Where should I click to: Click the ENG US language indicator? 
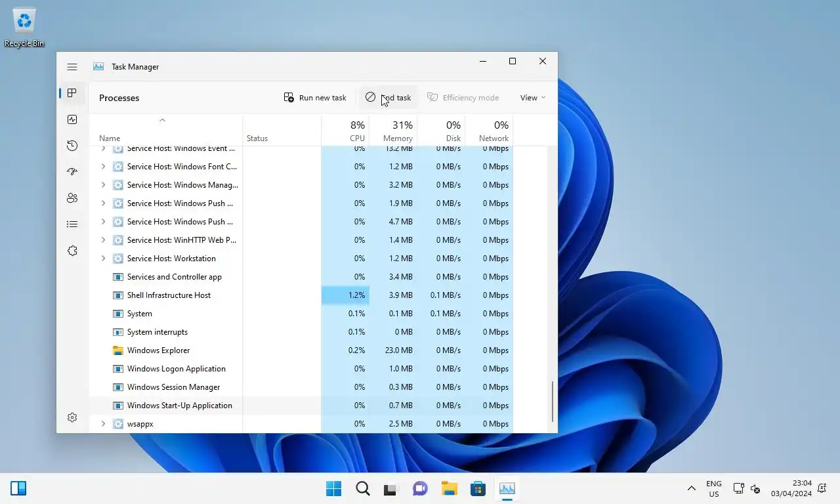(714, 489)
